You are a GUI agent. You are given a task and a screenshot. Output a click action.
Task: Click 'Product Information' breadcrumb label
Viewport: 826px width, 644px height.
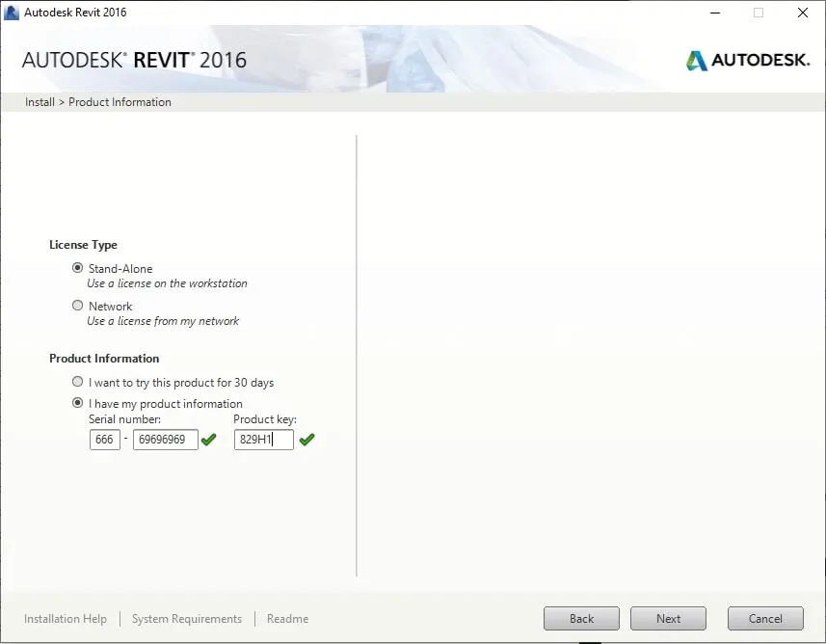coord(120,101)
